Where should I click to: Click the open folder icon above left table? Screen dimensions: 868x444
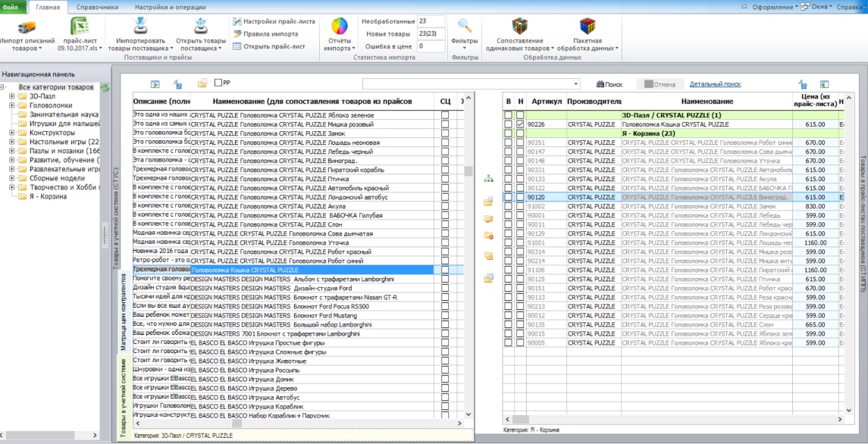coord(202,83)
